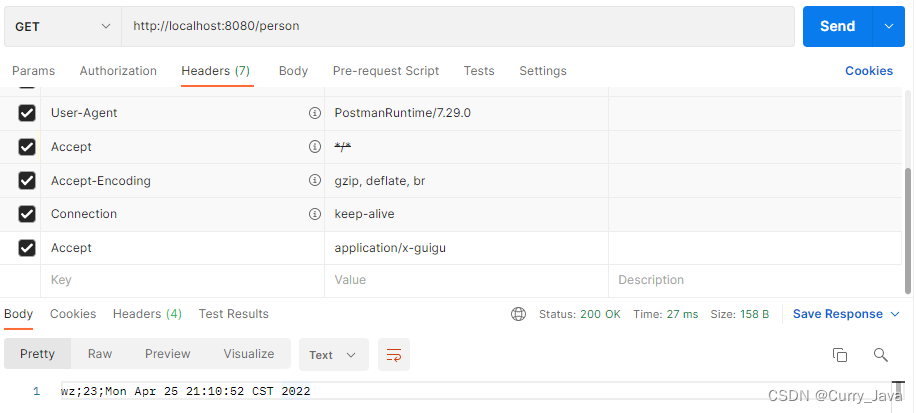This screenshot has height=413, width=917.
Task: Uncheck the Connection header checkbox
Action: coord(27,214)
